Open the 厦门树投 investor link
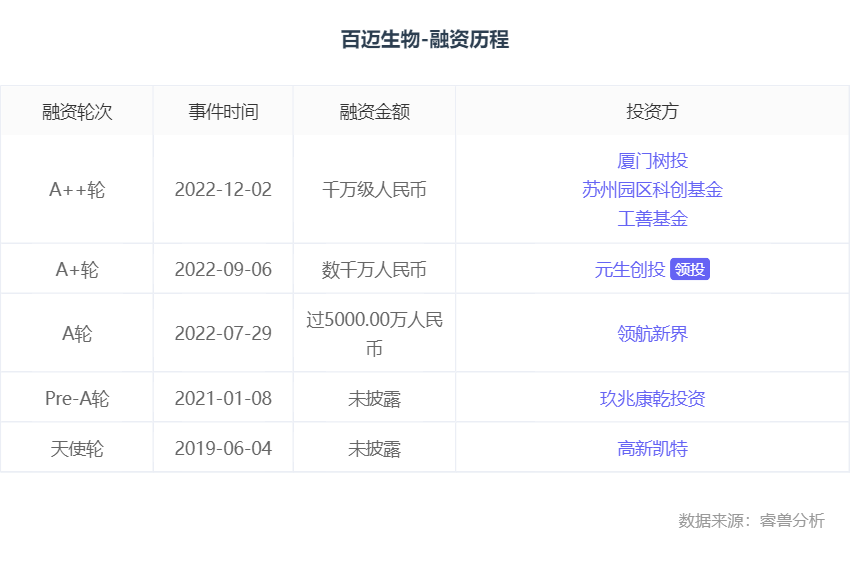 (x=652, y=161)
